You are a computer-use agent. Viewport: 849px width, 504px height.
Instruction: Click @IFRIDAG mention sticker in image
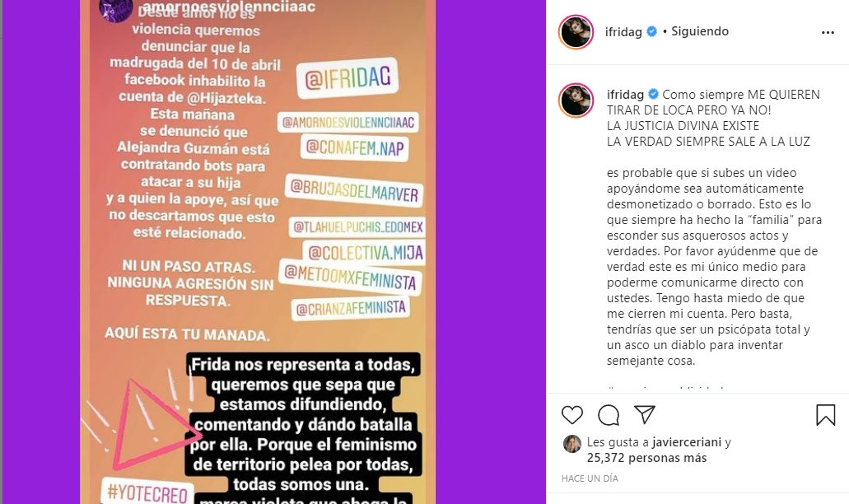[x=348, y=78]
